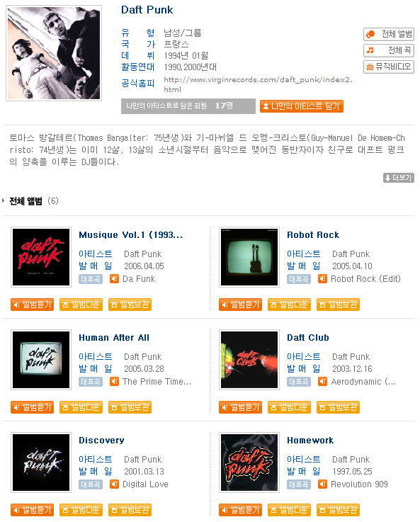
Task: Play Robot Rock (Edit) speaker icon
Action: pos(322,278)
